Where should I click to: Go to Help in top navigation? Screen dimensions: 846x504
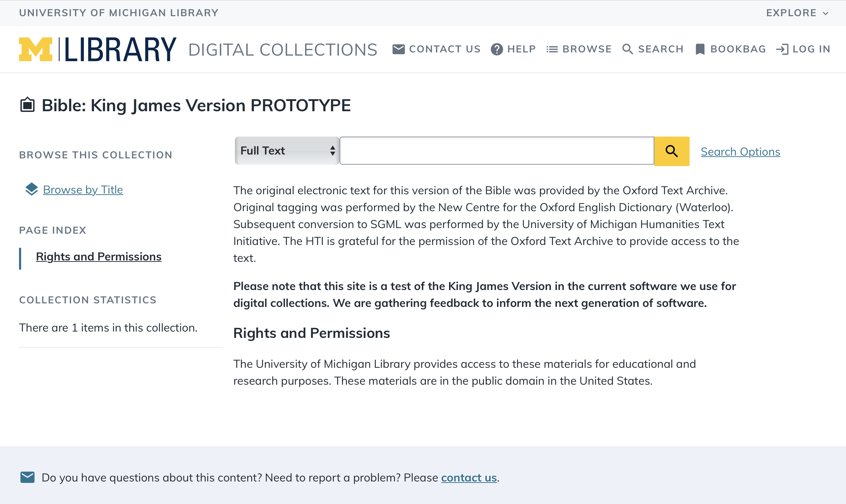[521, 49]
